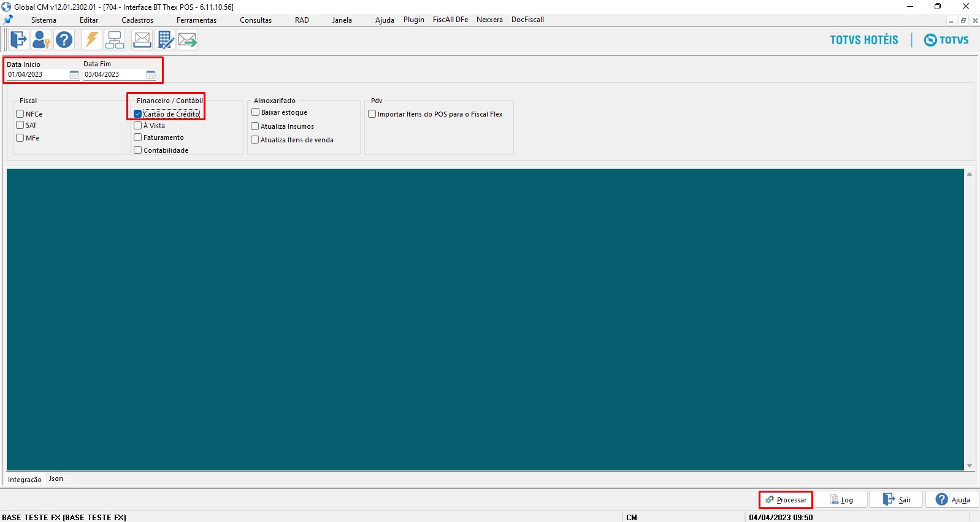Screen dimensions: 980x522
Task: Enable the SAT checkbox
Action: 20,125
